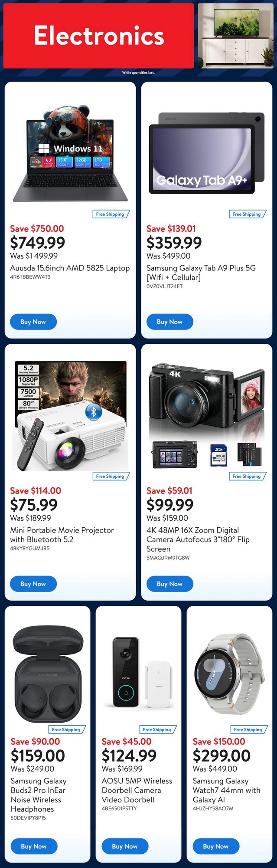Click the Electronics red banner heading

(x=98, y=36)
